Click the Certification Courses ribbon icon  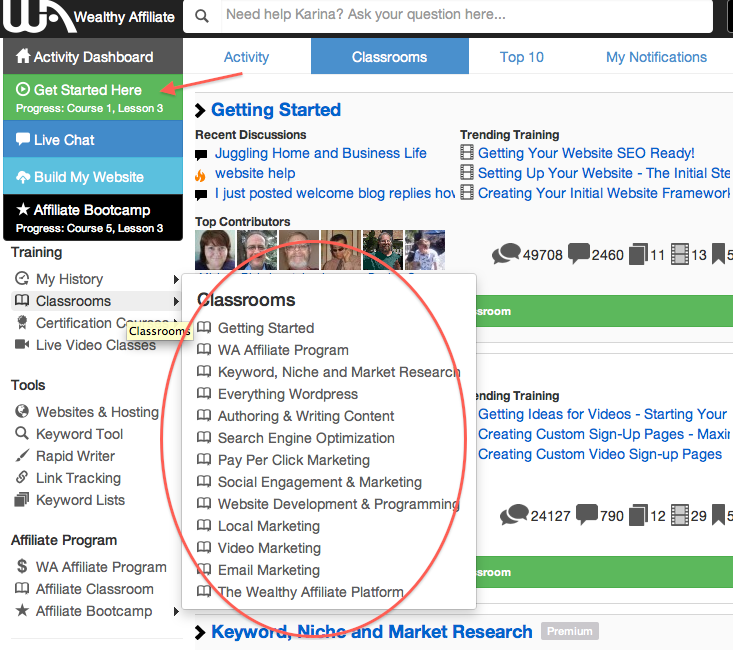click(22, 322)
